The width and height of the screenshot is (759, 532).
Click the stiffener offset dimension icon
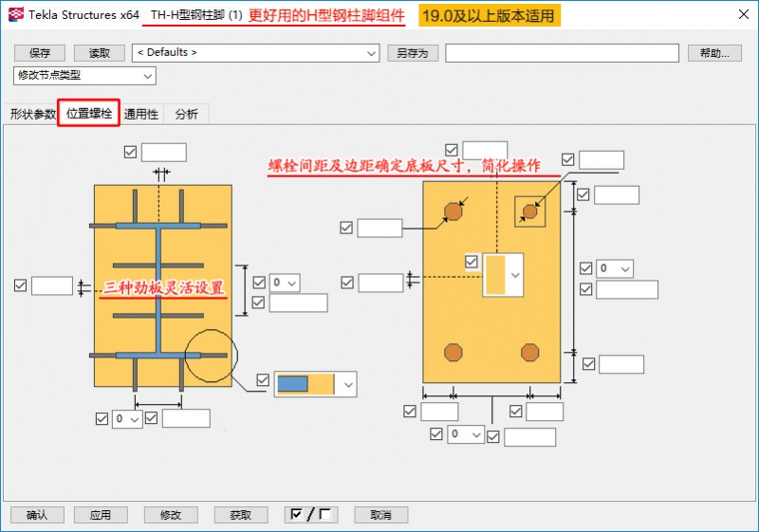pyautogui.click(x=84, y=287)
